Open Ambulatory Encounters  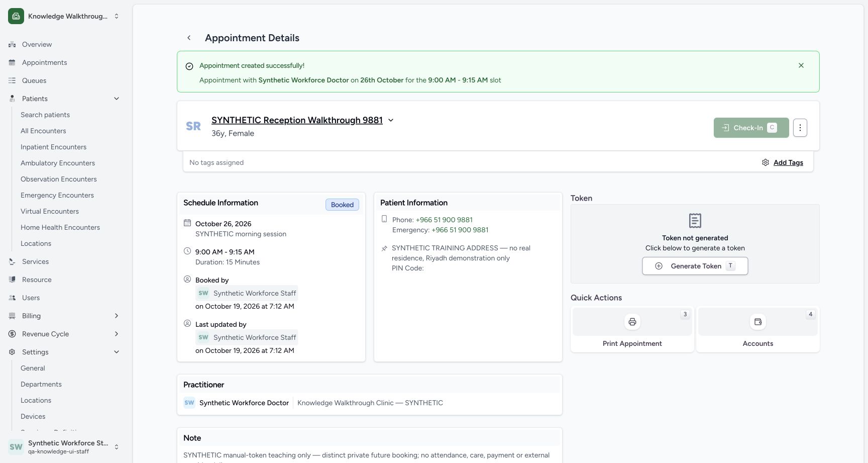click(58, 163)
